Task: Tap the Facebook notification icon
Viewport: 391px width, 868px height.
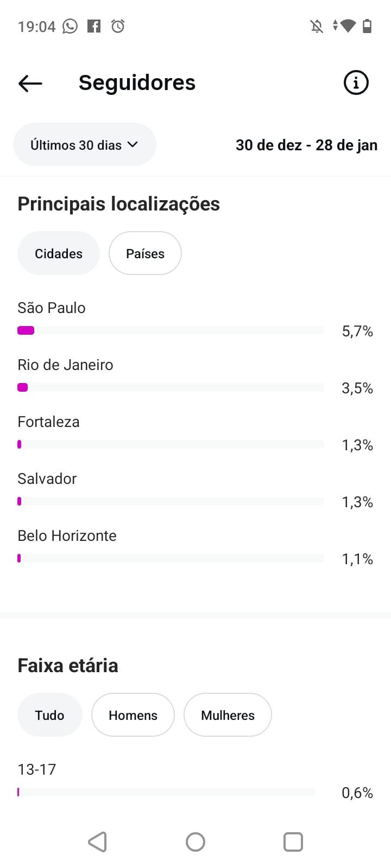Action: 94,26
